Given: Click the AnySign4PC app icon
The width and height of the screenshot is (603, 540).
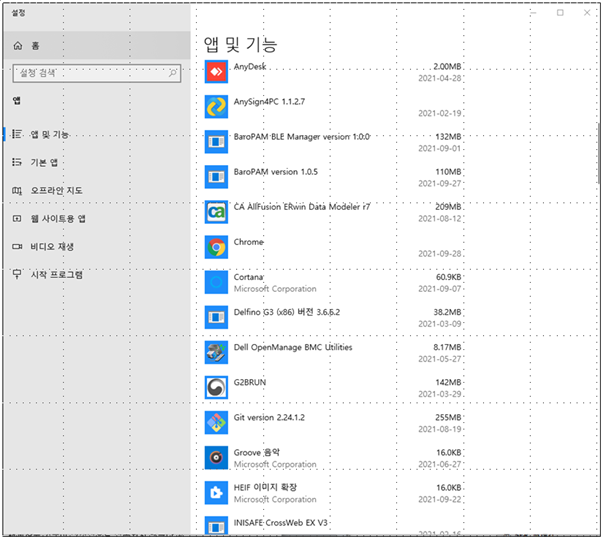Looking at the screenshot, I should click(x=216, y=107).
